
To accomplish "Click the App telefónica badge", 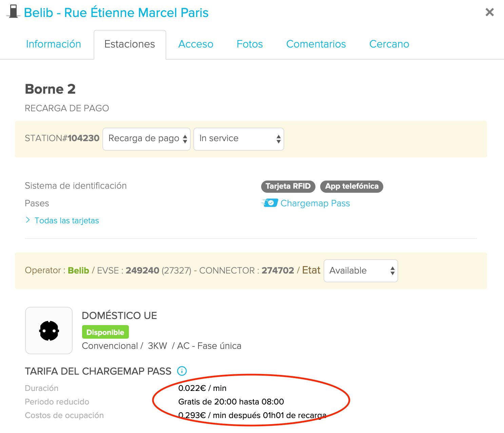I will click(x=352, y=186).
